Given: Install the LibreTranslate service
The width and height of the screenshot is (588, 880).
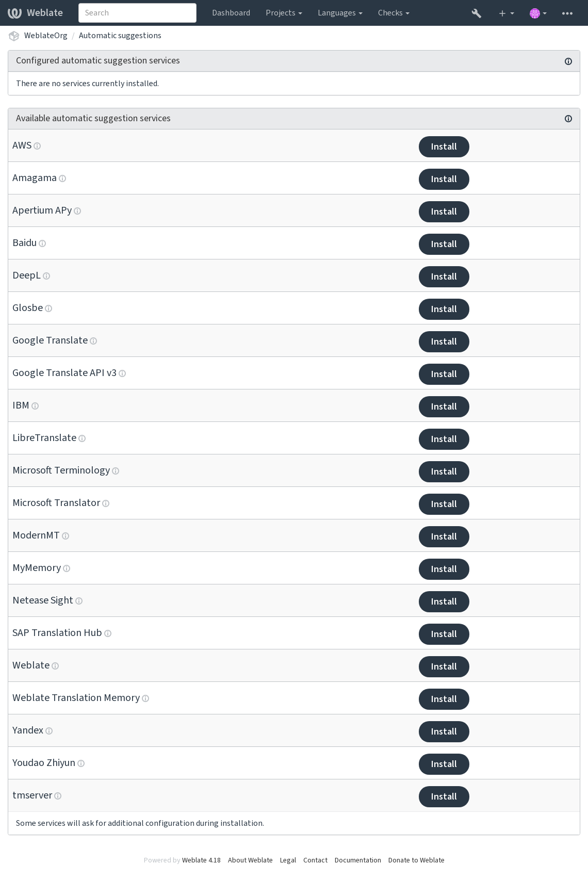Looking at the screenshot, I should tap(444, 439).
